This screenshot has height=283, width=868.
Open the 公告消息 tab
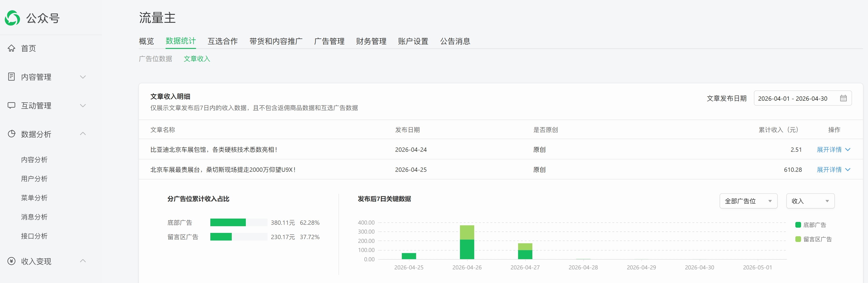[455, 41]
